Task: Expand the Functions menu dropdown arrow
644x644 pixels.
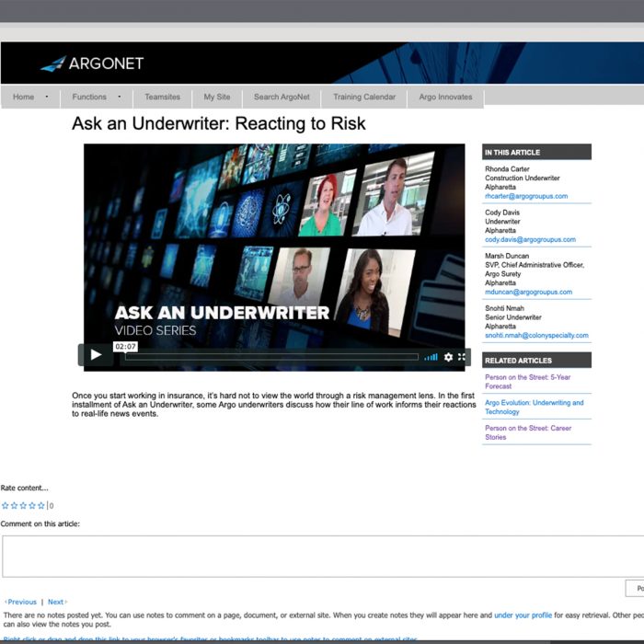Action: pos(119,97)
